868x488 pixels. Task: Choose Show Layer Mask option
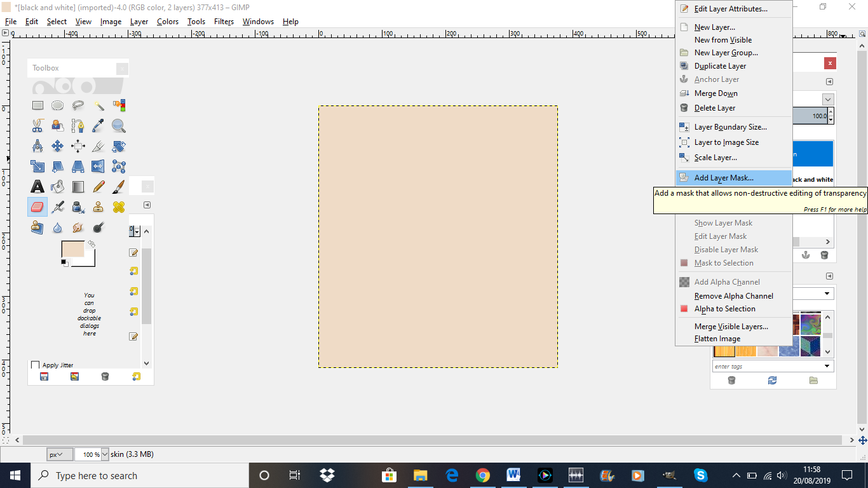(723, 222)
